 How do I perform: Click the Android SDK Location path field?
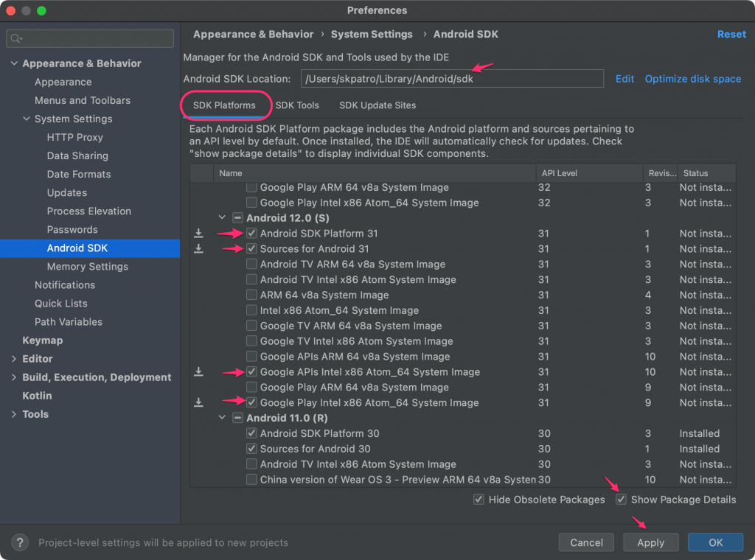tap(451, 79)
